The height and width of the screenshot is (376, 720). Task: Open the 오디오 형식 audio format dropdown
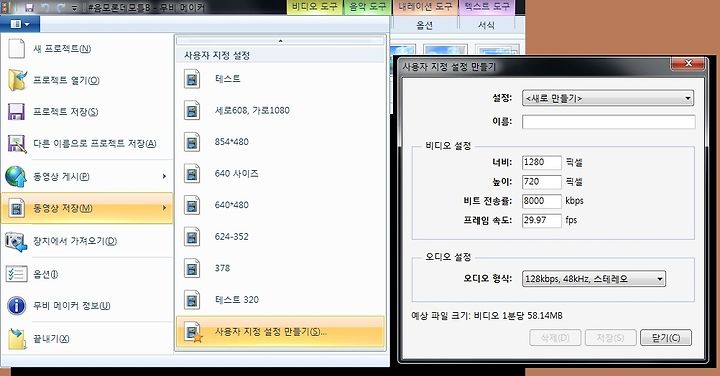pos(594,279)
